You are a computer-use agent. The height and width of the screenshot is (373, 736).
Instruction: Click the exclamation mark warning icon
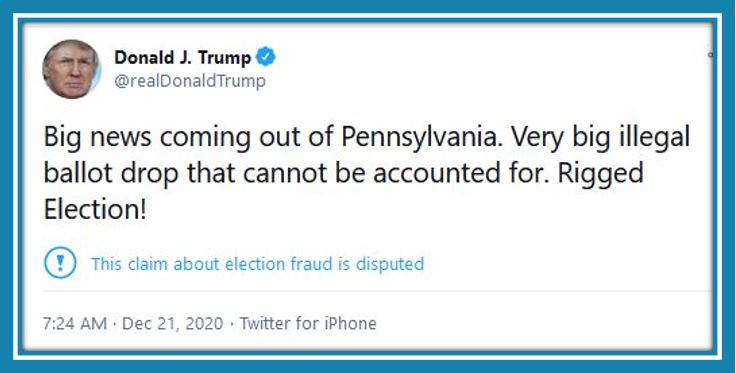(60, 263)
